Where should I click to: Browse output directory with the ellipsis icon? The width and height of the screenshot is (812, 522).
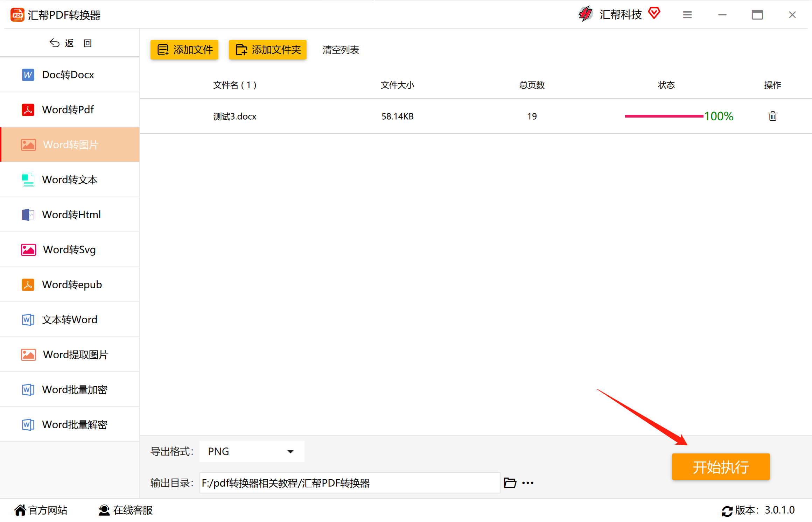(x=528, y=483)
